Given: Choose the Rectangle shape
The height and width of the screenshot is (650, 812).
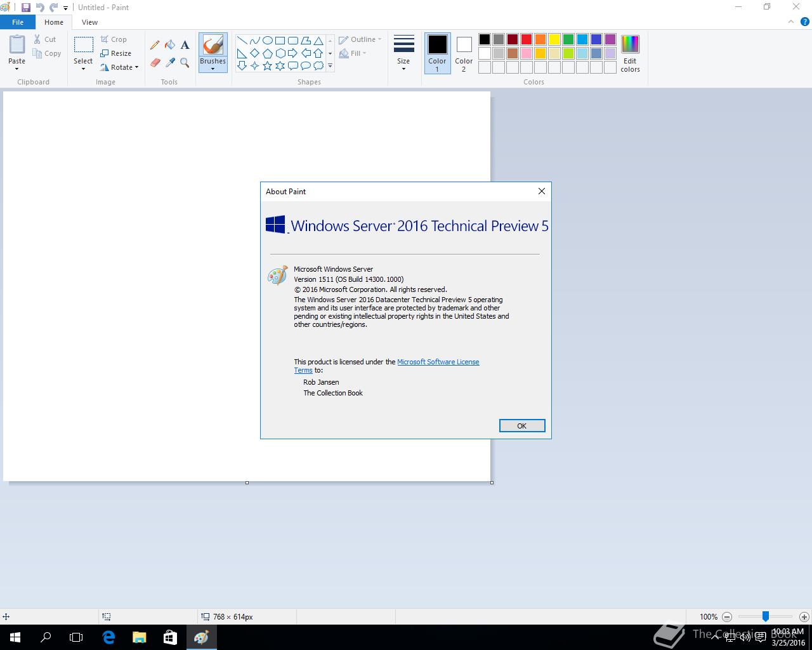Looking at the screenshot, I should pos(280,40).
